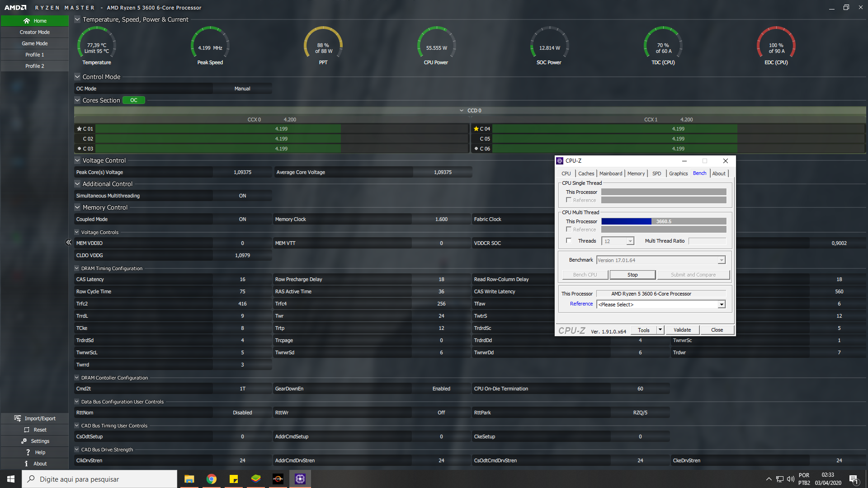Click the Windows search box
The width and height of the screenshot is (868, 488).
coord(99,479)
